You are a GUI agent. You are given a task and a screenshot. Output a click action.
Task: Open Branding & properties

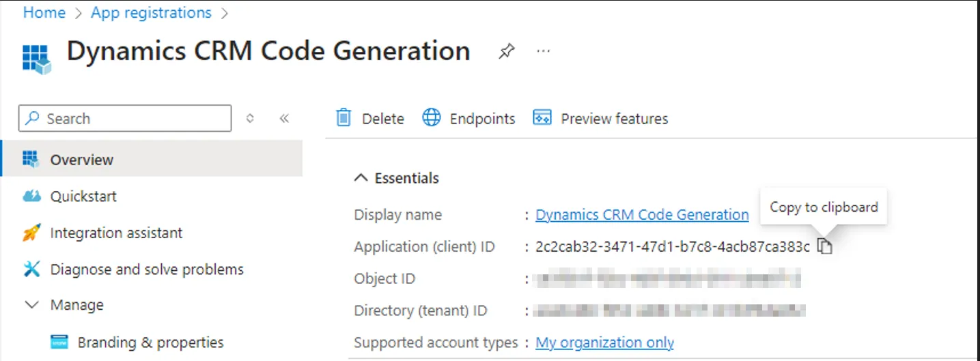coord(150,342)
